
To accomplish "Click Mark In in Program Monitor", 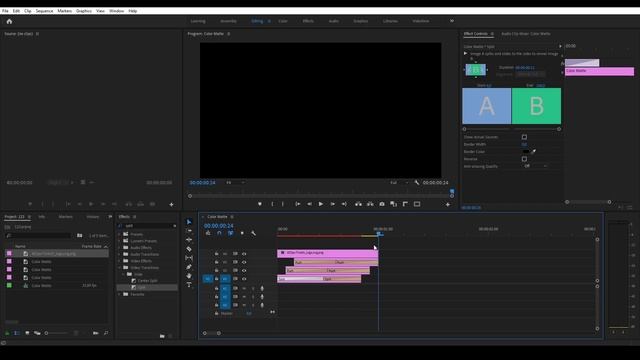I will tap(272, 204).
